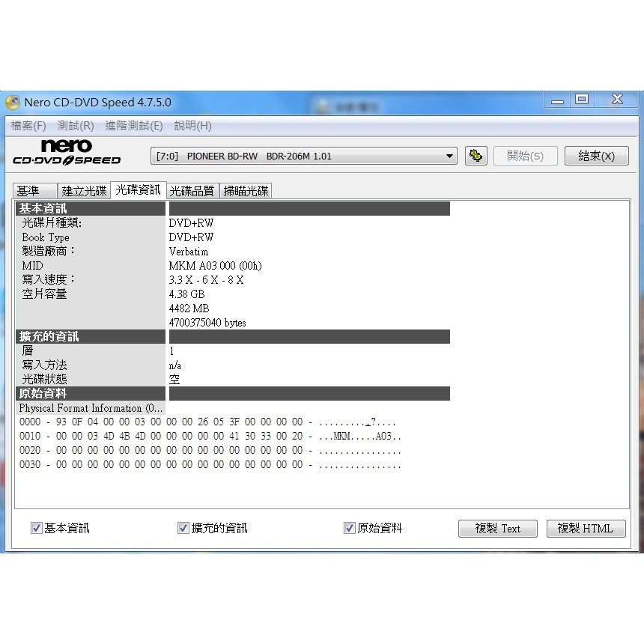This screenshot has width=644, height=644.
Task: Click the MID value MKM A03 000 (00h)
Action: coord(215,266)
